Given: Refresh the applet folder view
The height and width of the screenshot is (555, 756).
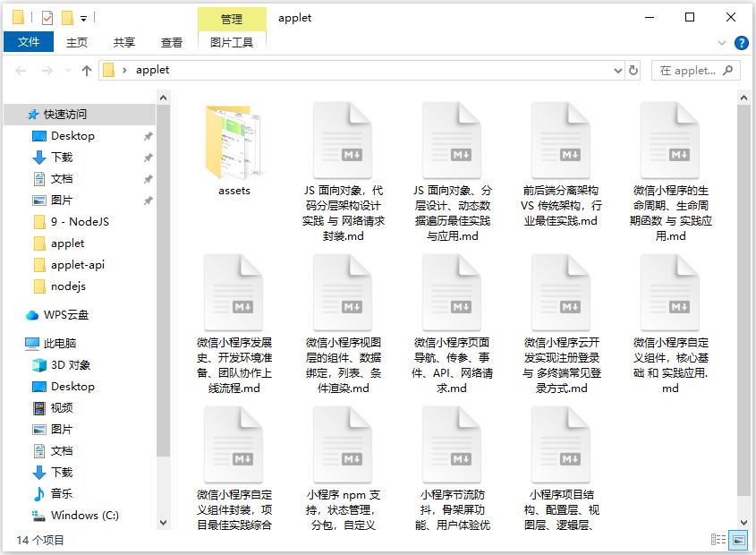Looking at the screenshot, I should pos(633,71).
